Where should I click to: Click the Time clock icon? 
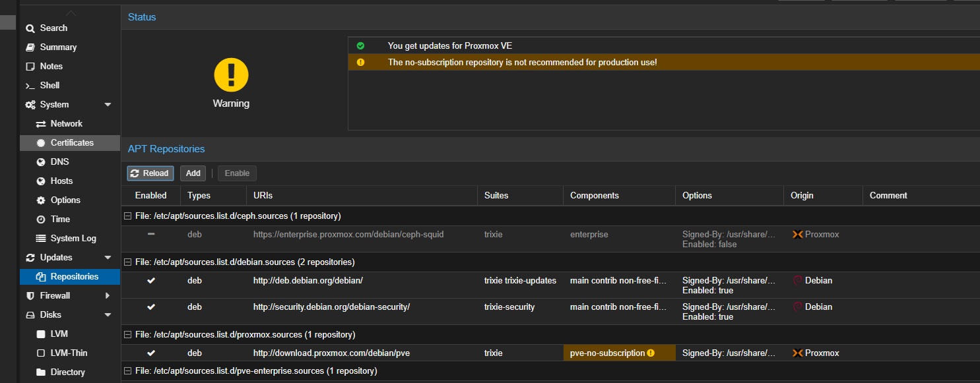click(x=41, y=220)
